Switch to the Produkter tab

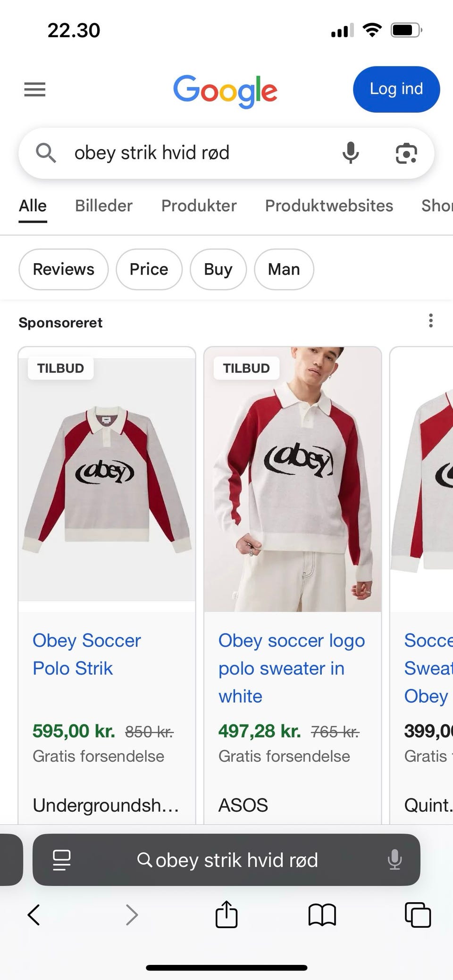coord(199,206)
